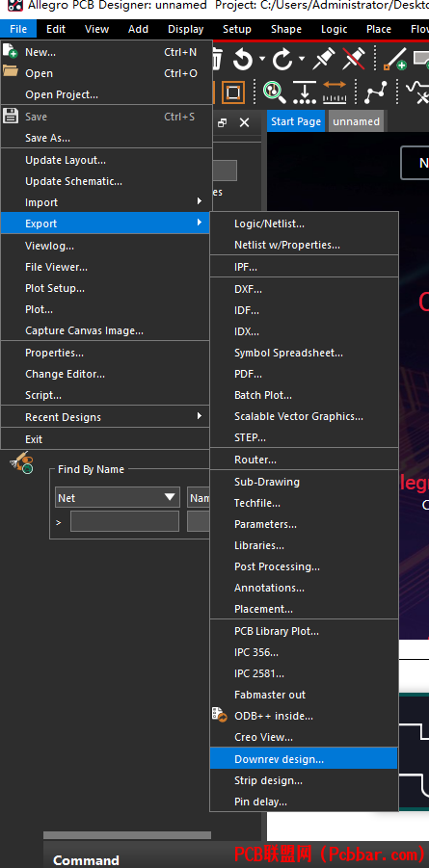The width and height of the screenshot is (429, 868).
Task: Click the orange square frame icon
Action: pos(233,92)
